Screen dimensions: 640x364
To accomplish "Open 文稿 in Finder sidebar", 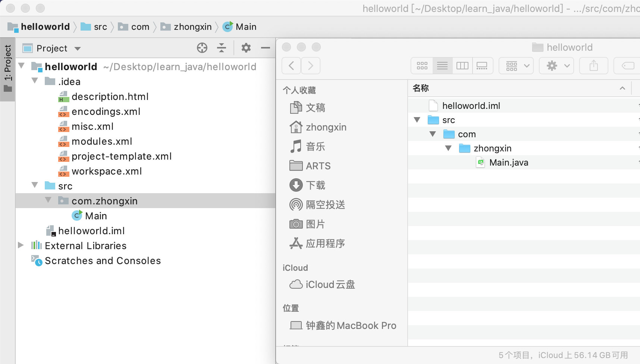I will 308,108.
